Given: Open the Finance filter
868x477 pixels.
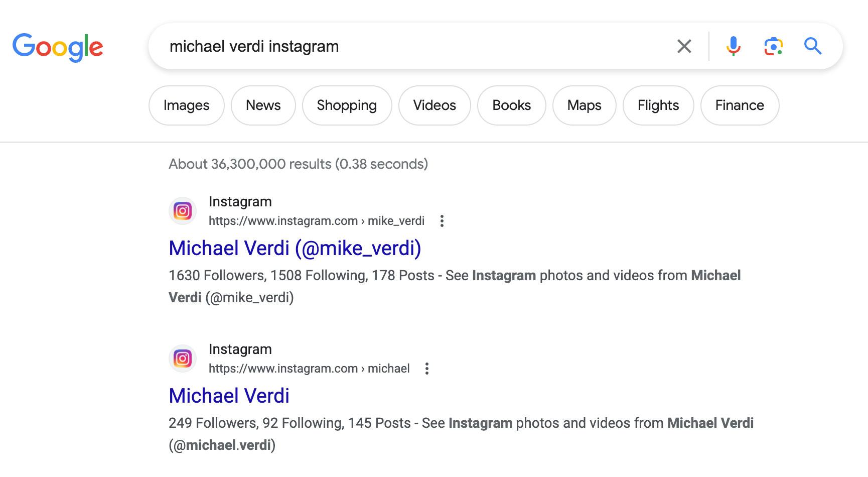Looking at the screenshot, I should [740, 105].
